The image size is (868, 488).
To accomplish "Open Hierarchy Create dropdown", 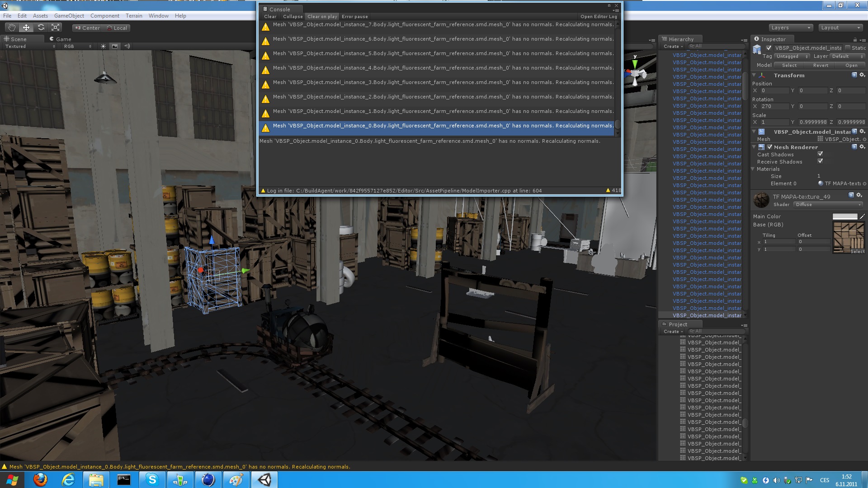I will coord(673,46).
